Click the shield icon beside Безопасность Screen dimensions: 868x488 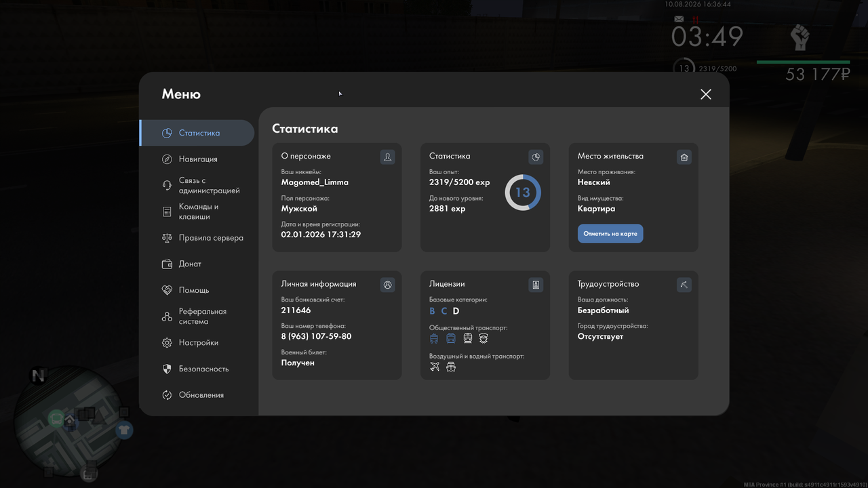(167, 369)
